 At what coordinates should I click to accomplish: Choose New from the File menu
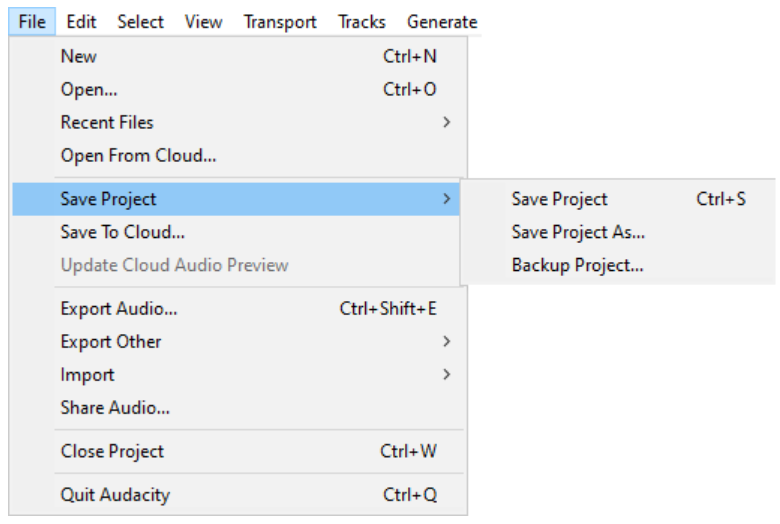click(x=238, y=56)
